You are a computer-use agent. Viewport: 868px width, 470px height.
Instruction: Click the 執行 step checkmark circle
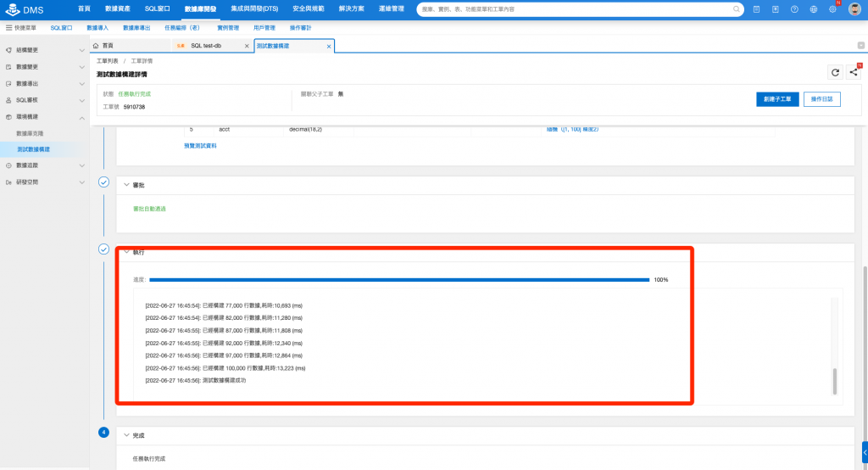tap(103, 249)
